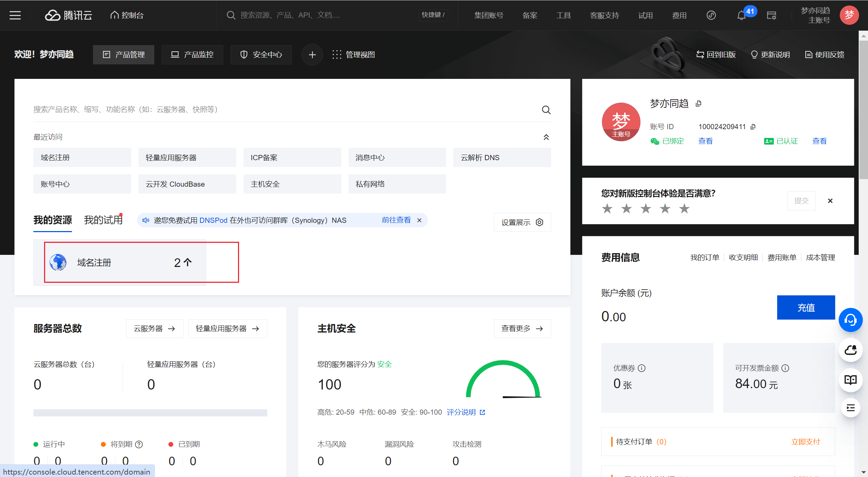Dismiss the DNSPod trial notice

(419, 220)
